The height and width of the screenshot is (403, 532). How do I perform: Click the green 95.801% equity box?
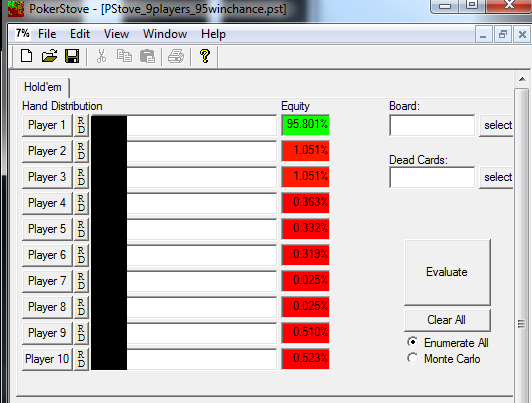305,125
